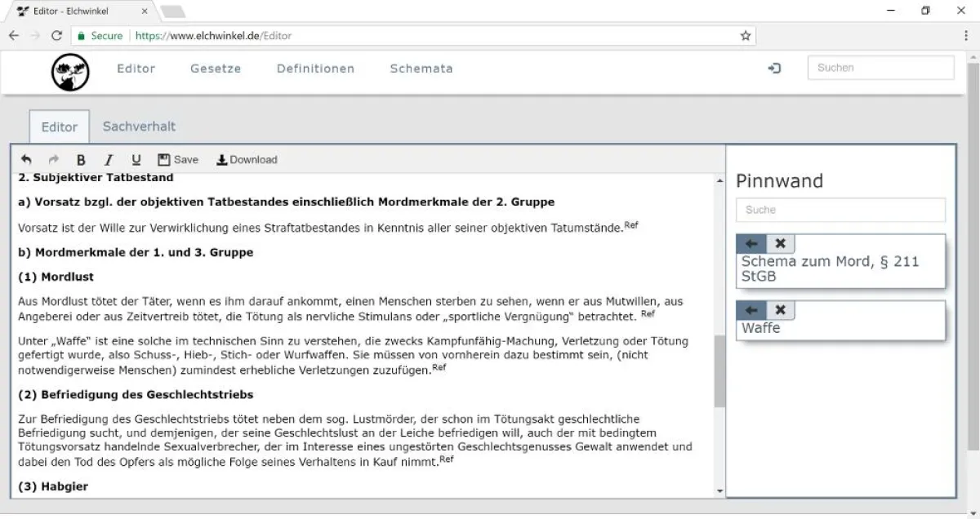Switch to the Sachverhalt tab

pos(139,126)
